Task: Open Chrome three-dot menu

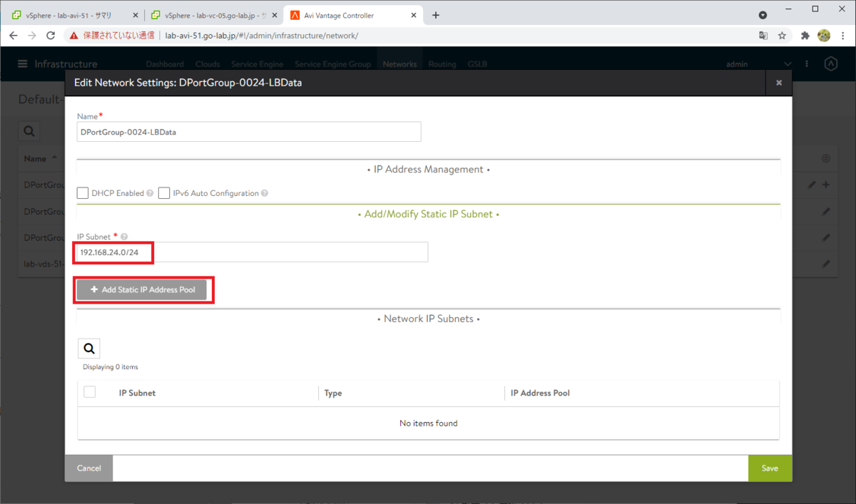Action: click(843, 35)
